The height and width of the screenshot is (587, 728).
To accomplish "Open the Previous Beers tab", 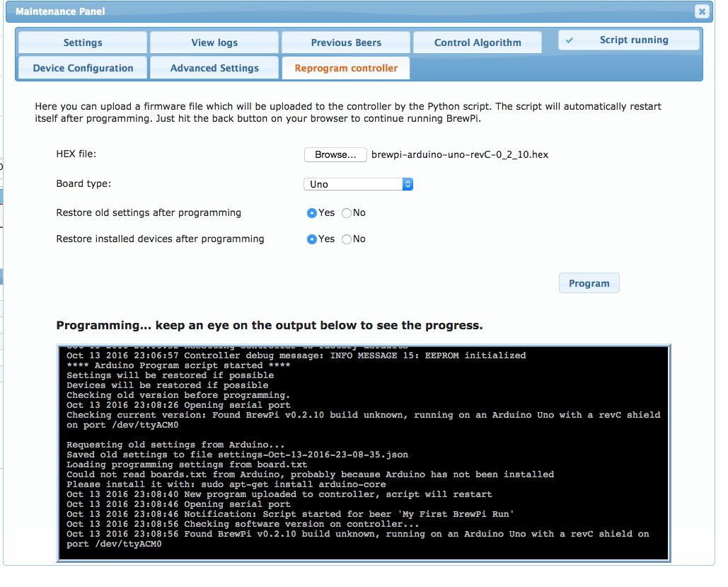I will click(346, 42).
